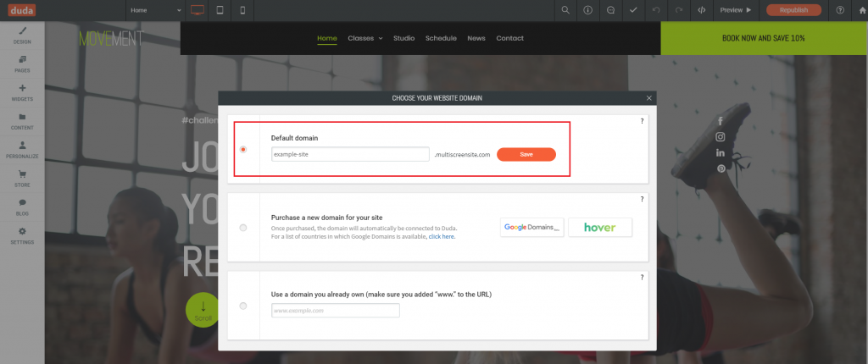Click the Movement site logo
The height and width of the screenshot is (364, 868).
coord(111,38)
